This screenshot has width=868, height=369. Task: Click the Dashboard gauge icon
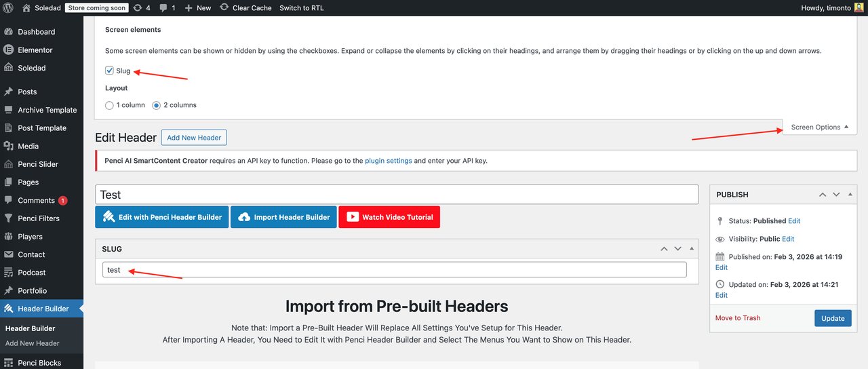click(x=9, y=32)
